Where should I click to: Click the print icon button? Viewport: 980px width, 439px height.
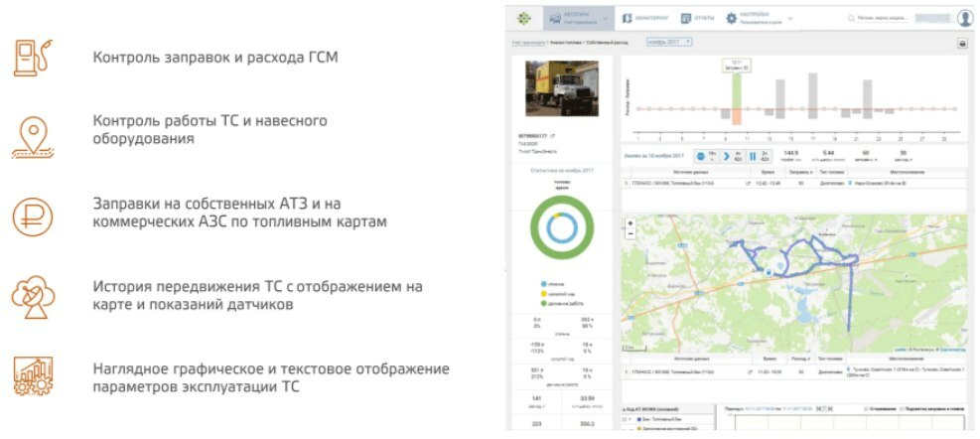click(963, 44)
